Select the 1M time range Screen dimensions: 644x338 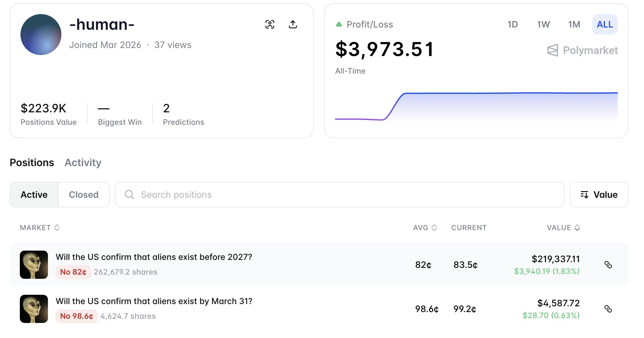click(574, 24)
